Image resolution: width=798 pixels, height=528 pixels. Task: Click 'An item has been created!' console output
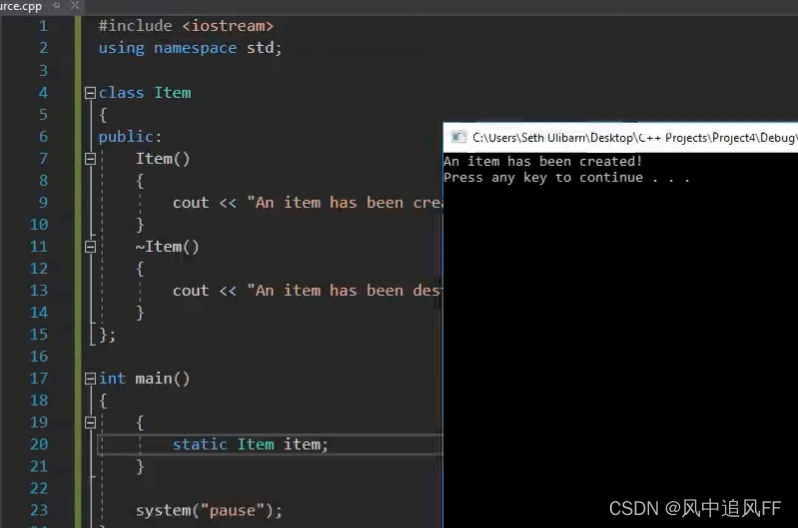point(543,161)
